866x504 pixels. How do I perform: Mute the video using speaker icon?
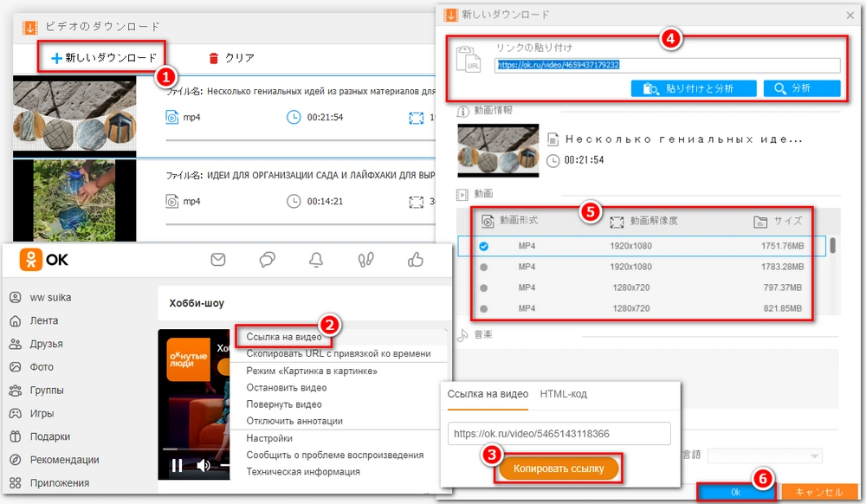[204, 466]
